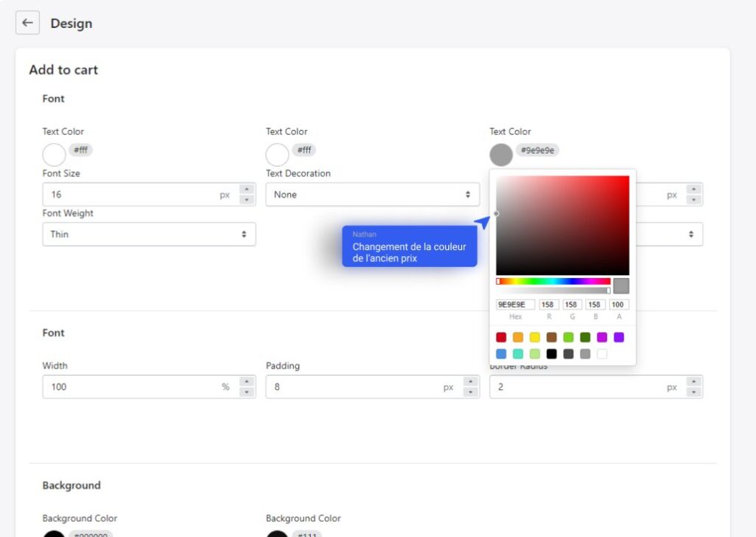This screenshot has height=537, width=756.
Task: Open the Font Weight dropdown showing Thin
Action: click(x=148, y=234)
